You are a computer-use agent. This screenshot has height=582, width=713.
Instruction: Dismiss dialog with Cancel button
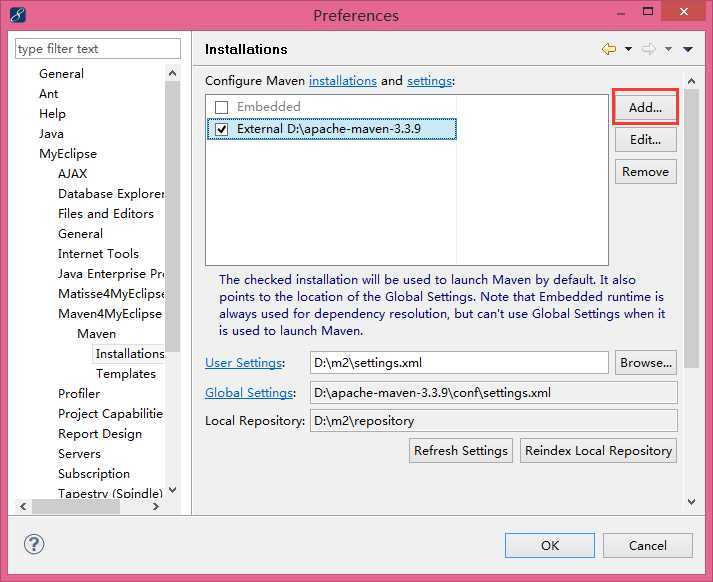[648, 545]
